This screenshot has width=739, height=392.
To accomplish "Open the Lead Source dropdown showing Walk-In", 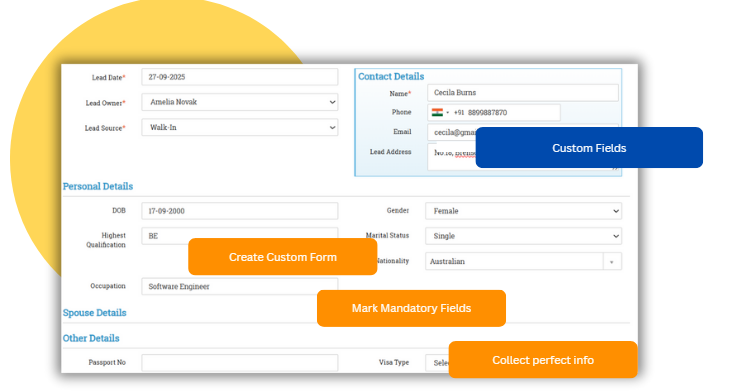I will [x=239, y=127].
